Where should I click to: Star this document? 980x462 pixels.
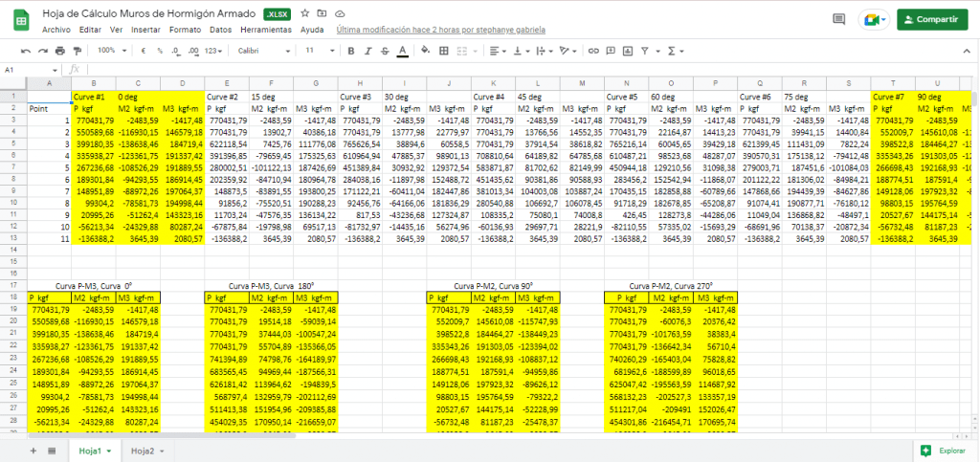pos(305,13)
